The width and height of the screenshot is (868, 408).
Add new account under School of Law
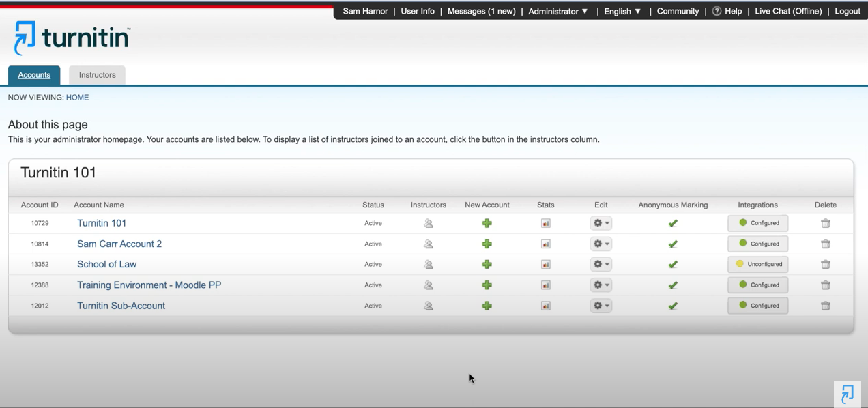487,264
